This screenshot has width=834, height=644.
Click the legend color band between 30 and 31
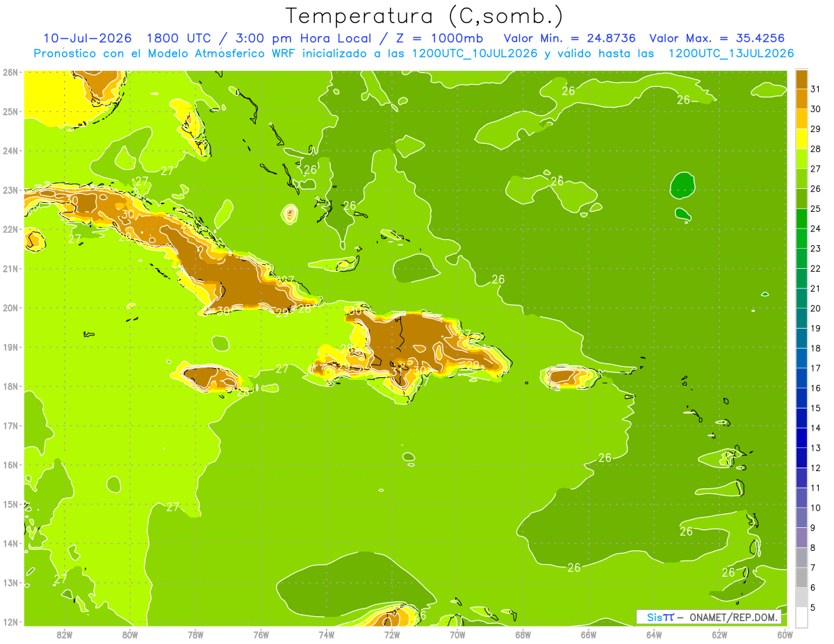(802, 99)
